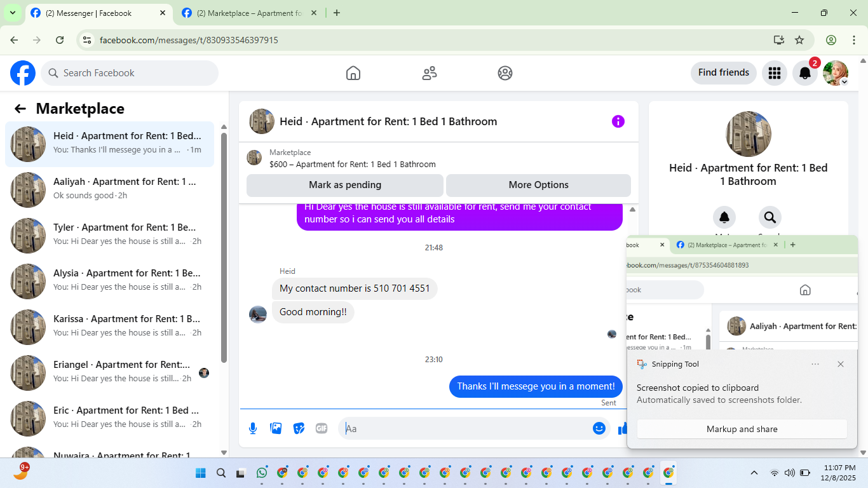The image size is (868, 488).
Task: Open Snipping Tool notification options ellipsis
Action: coord(815,364)
